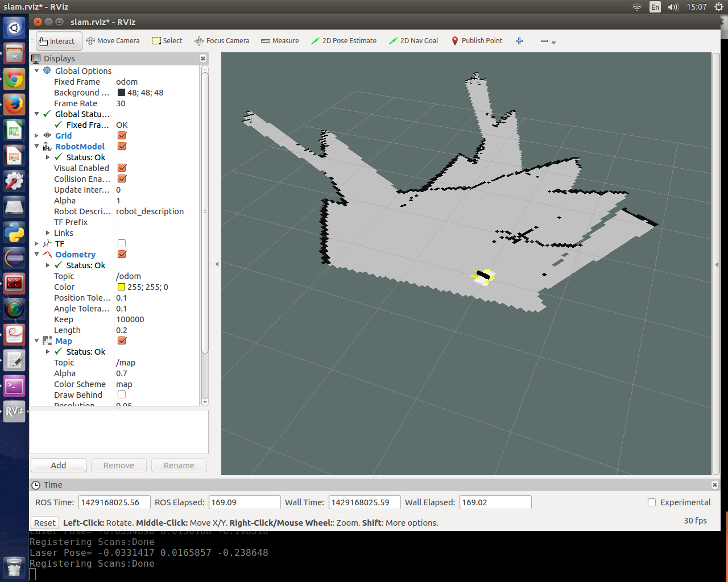Image resolution: width=728 pixels, height=582 pixels.
Task: Activate the Focus Camera tool
Action: [x=222, y=41]
